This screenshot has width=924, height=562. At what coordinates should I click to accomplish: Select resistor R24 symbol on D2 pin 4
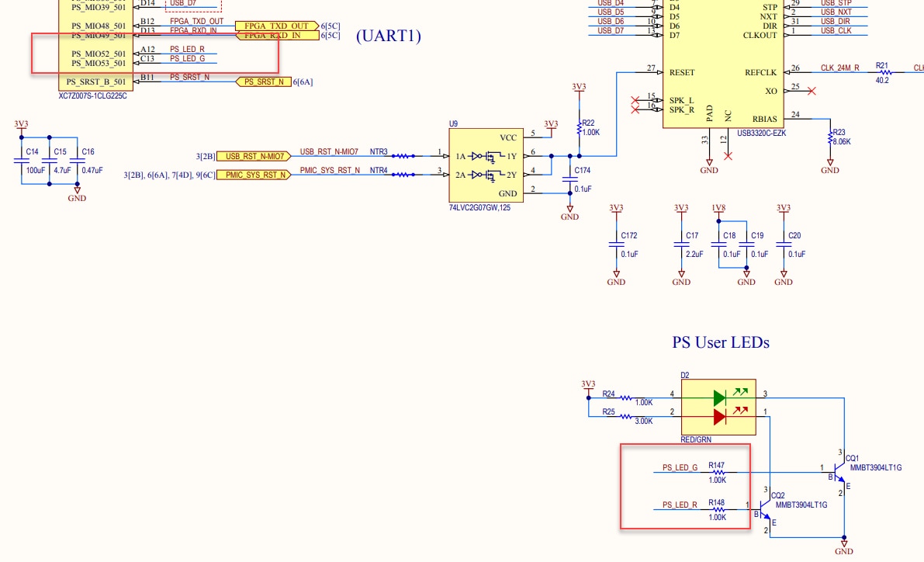coord(626,398)
